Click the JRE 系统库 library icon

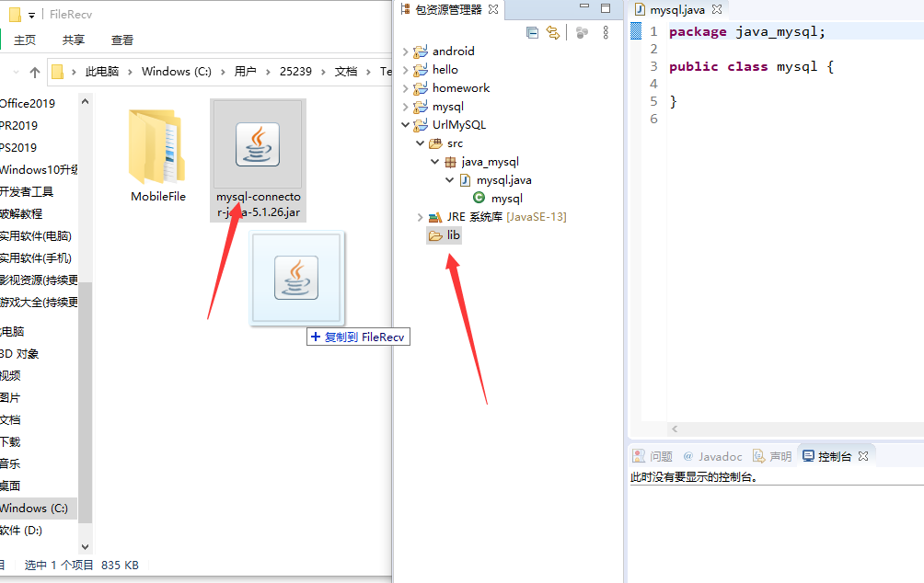(433, 216)
